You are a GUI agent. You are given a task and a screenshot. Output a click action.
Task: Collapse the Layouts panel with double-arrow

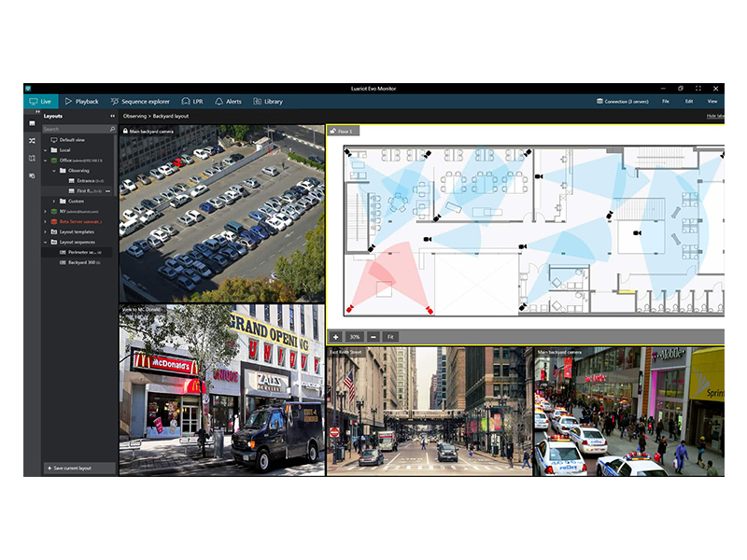pos(113,116)
